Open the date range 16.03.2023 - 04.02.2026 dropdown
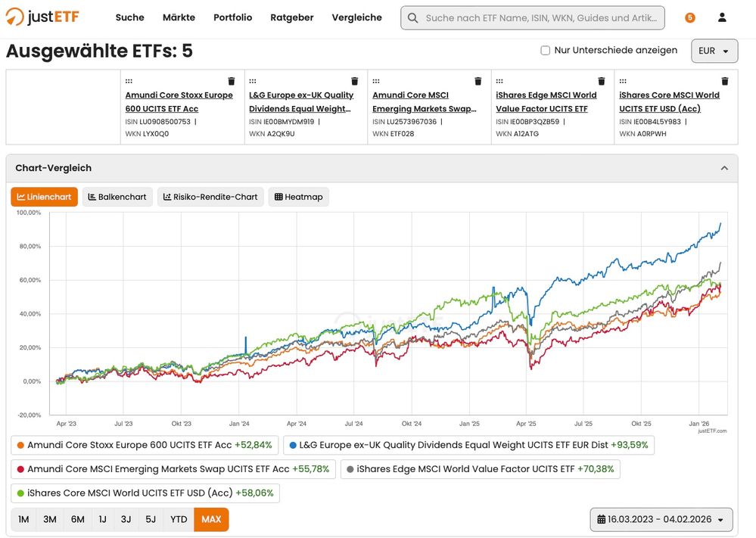Image resolution: width=756 pixels, height=538 pixels. tap(661, 520)
